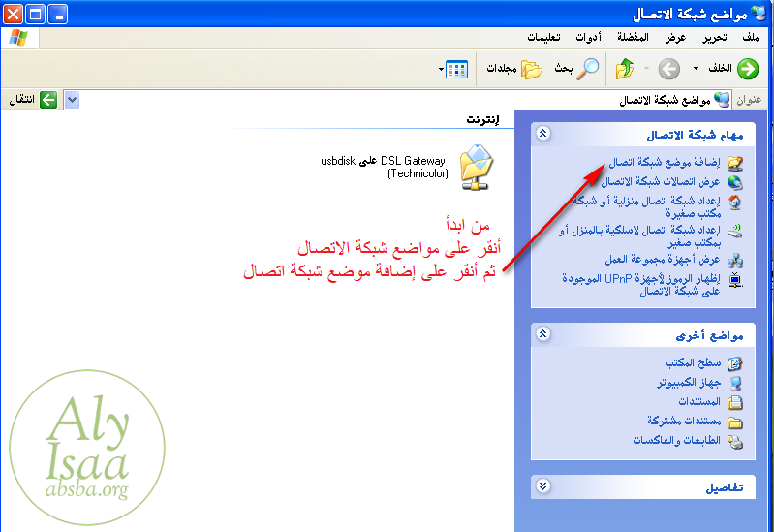Collapse the Other Places (مواضع أخرى) panel
Image resolution: width=774 pixels, height=532 pixels.
coord(543,334)
